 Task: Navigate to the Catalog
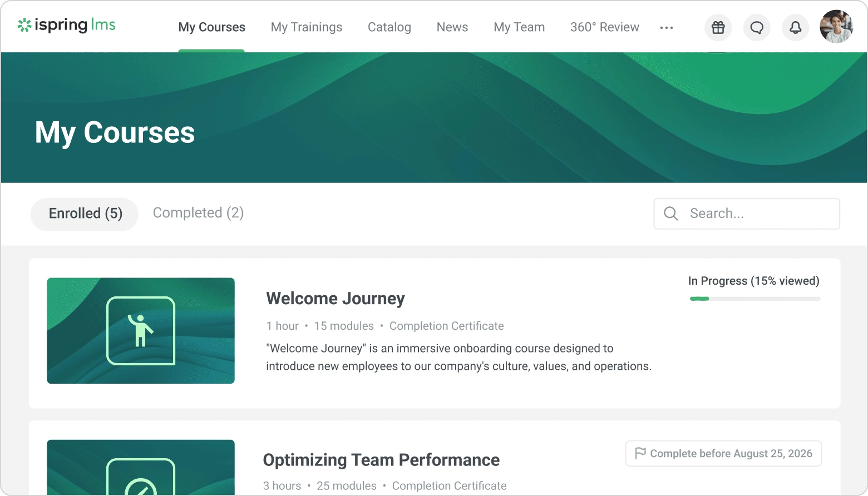389,27
